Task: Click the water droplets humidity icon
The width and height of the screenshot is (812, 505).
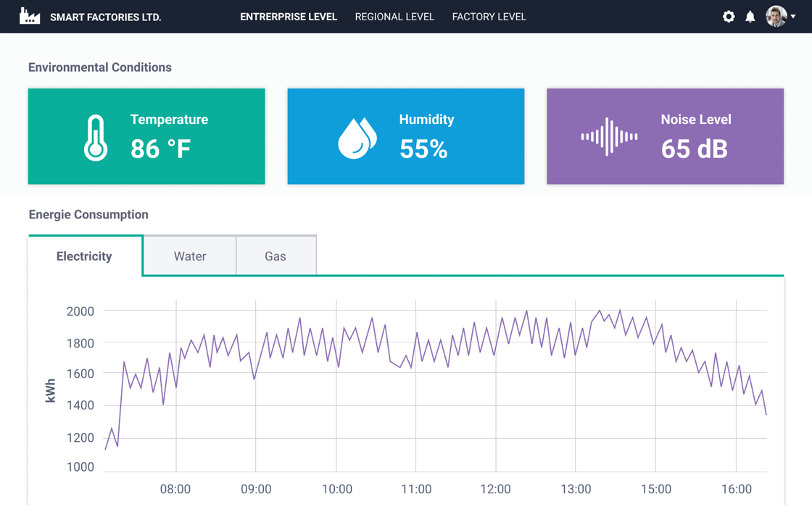Action: tap(357, 137)
